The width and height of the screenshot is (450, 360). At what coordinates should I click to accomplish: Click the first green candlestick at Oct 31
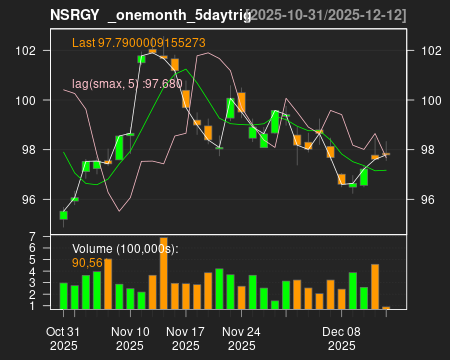click(64, 215)
